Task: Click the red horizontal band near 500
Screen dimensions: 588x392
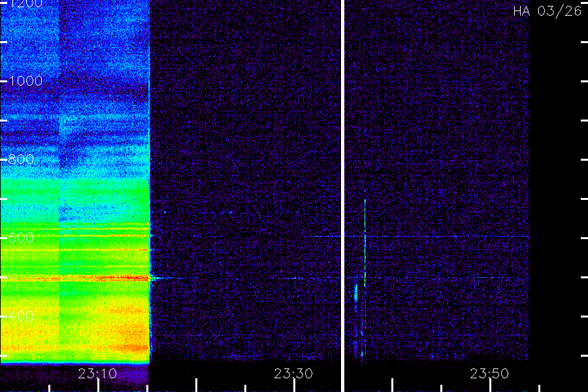Action: pyautogui.click(x=75, y=278)
